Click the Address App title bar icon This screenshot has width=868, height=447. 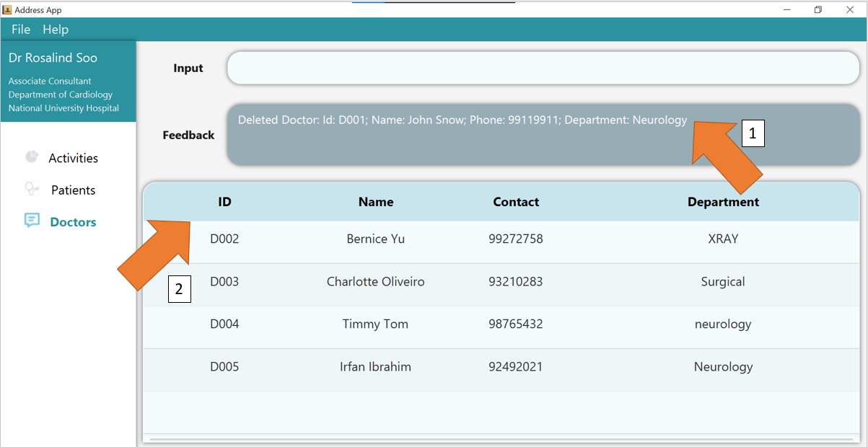(7, 9)
